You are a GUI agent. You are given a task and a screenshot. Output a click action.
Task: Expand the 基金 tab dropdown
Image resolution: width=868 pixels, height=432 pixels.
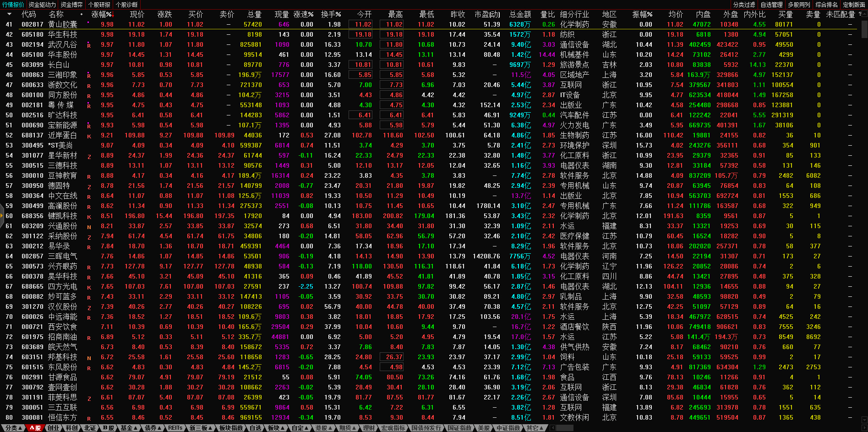coord(129,428)
